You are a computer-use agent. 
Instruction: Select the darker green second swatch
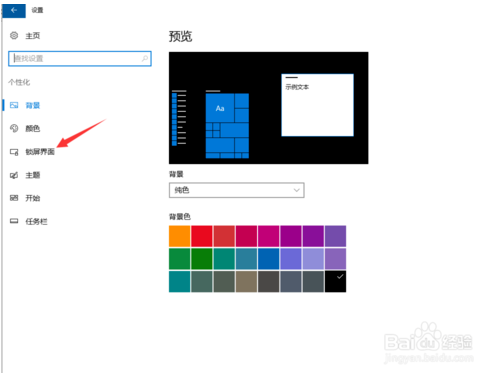[202, 259]
